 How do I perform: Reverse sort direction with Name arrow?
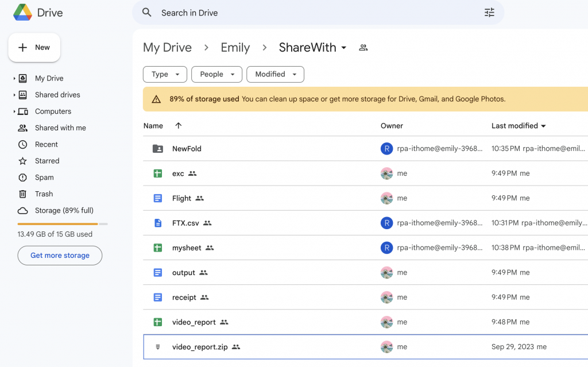(x=178, y=126)
